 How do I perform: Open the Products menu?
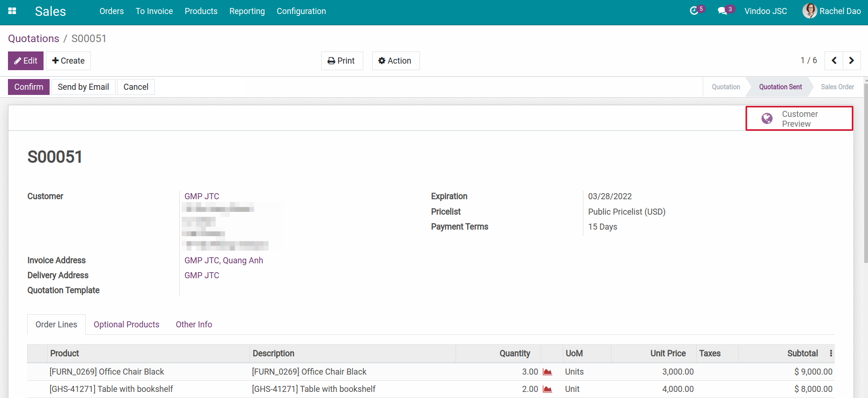tap(201, 11)
